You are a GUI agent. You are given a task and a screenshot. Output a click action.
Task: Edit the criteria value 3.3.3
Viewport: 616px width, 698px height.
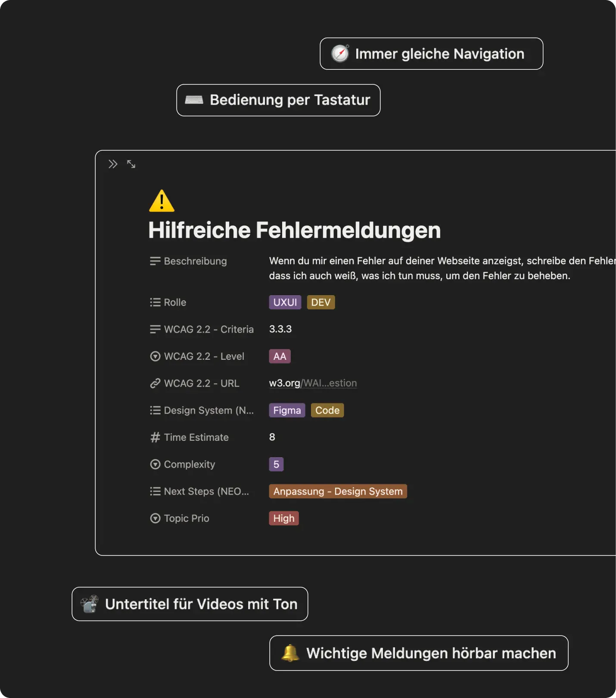pos(280,329)
